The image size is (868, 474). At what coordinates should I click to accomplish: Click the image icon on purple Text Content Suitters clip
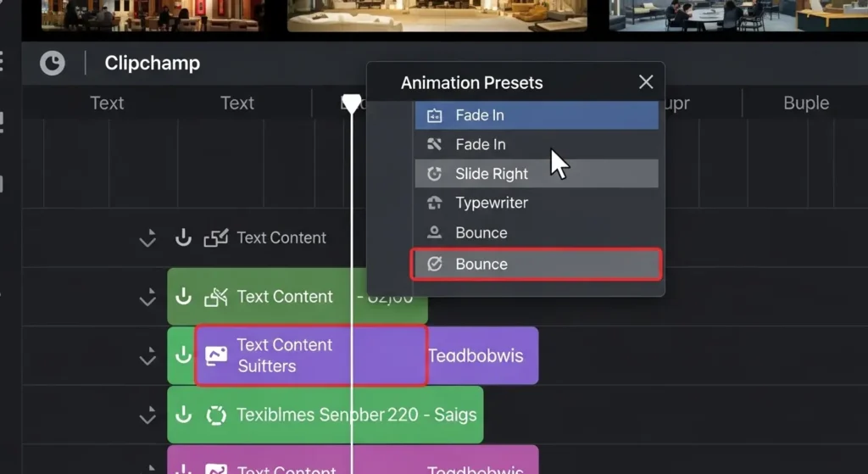click(216, 356)
